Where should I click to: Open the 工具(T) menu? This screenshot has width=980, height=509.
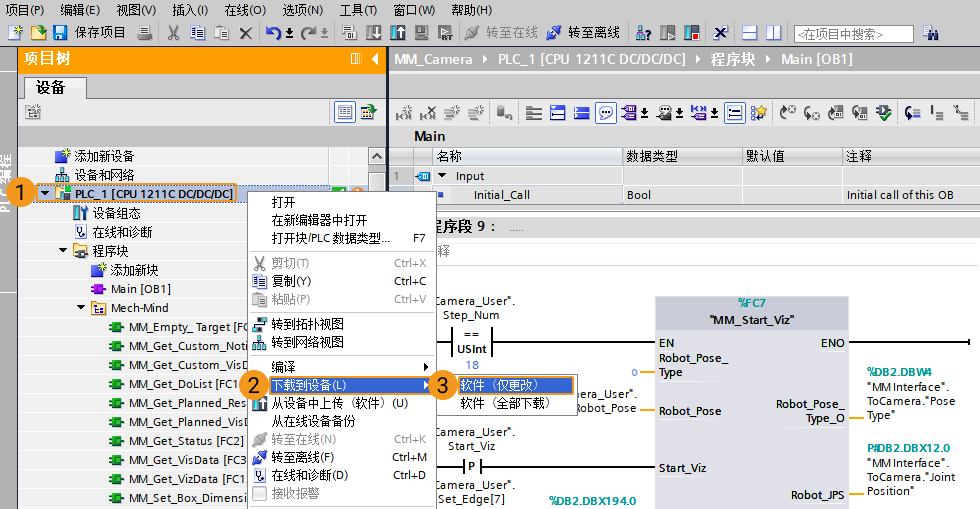[x=358, y=11]
